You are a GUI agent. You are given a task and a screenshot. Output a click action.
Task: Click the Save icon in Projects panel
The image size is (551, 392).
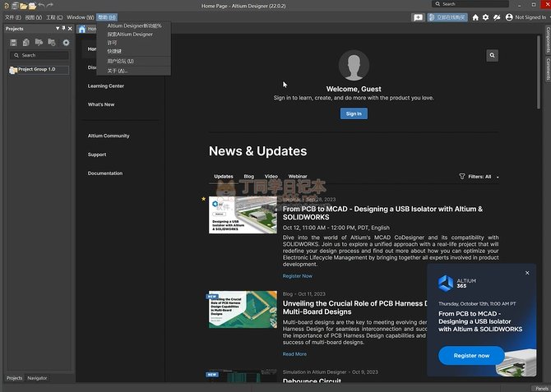[x=13, y=43]
